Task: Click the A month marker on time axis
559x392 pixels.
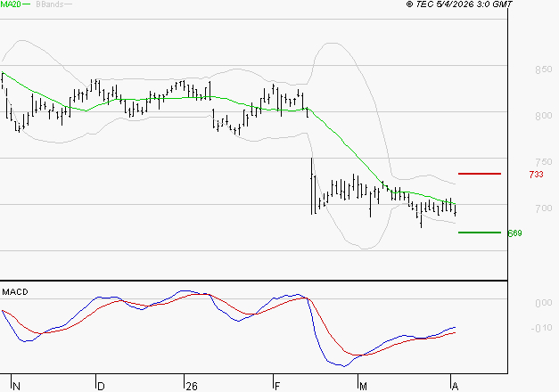Action: coord(455,387)
